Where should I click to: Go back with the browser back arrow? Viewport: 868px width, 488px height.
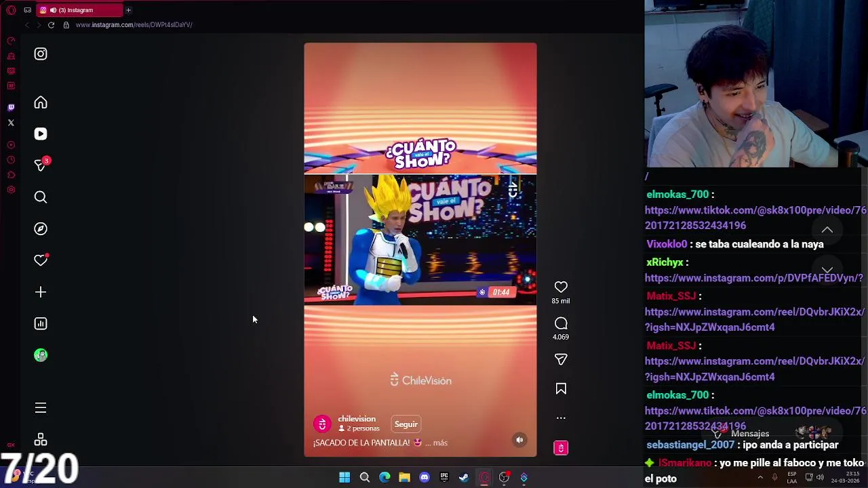click(26, 25)
